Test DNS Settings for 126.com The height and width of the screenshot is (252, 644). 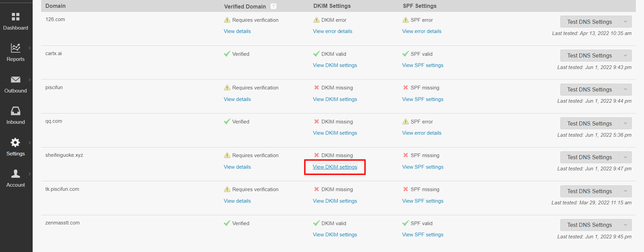pyautogui.click(x=589, y=22)
